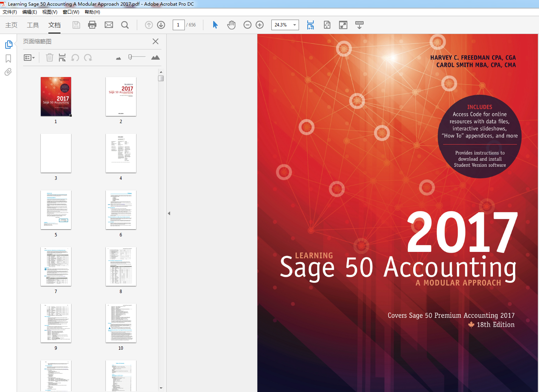Open the 帮助(H) menu

(x=92, y=12)
